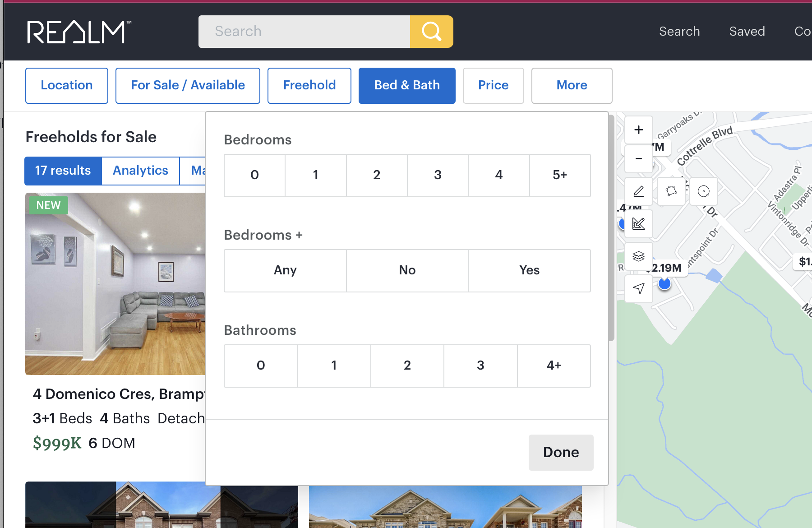Click the yellow search magnifier button

click(431, 32)
